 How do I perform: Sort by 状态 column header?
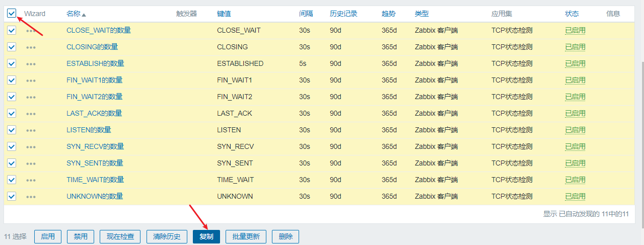571,14
